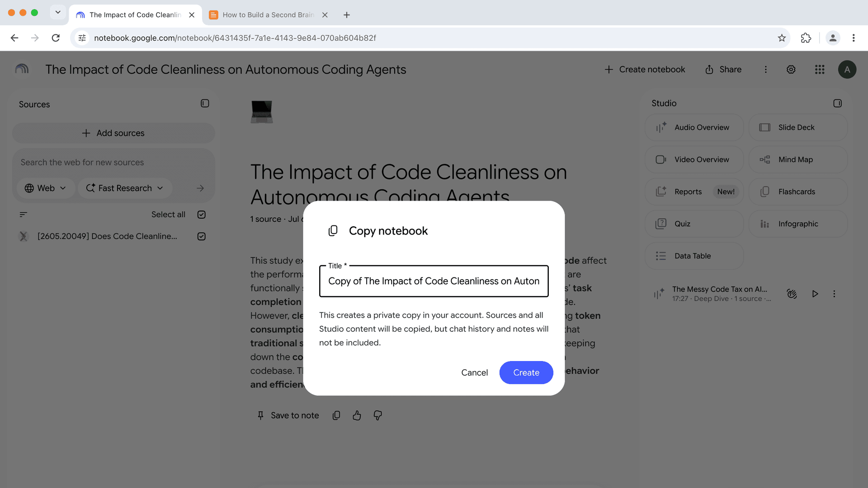Open the Fast Research mode dropdown
Screen dimensions: 868x488
click(x=125, y=188)
